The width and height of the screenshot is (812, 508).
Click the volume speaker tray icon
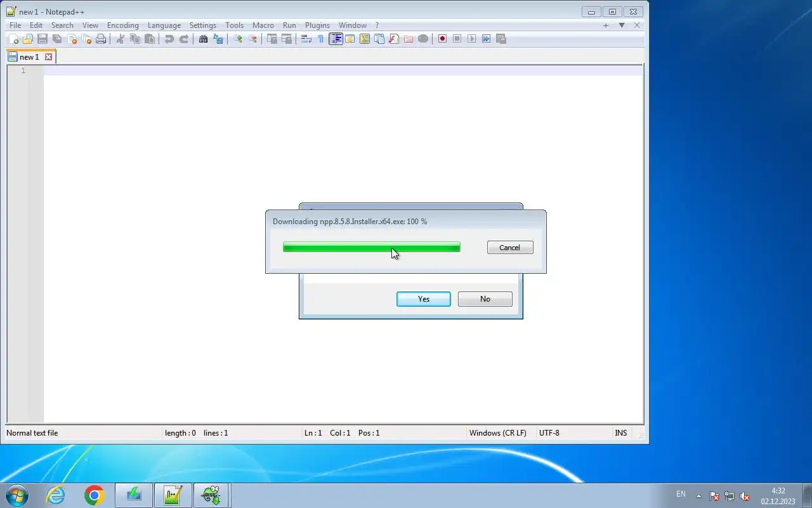click(x=745, y=496)
